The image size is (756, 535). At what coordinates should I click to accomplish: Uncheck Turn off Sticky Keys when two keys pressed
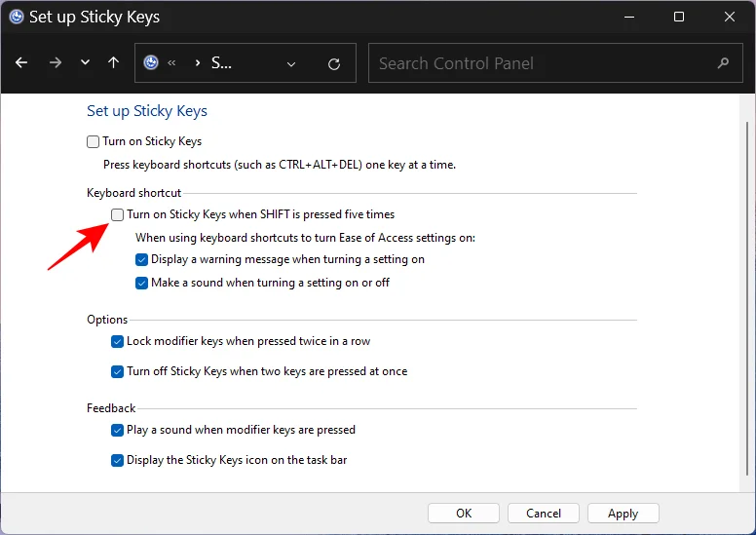pos(117,372)
